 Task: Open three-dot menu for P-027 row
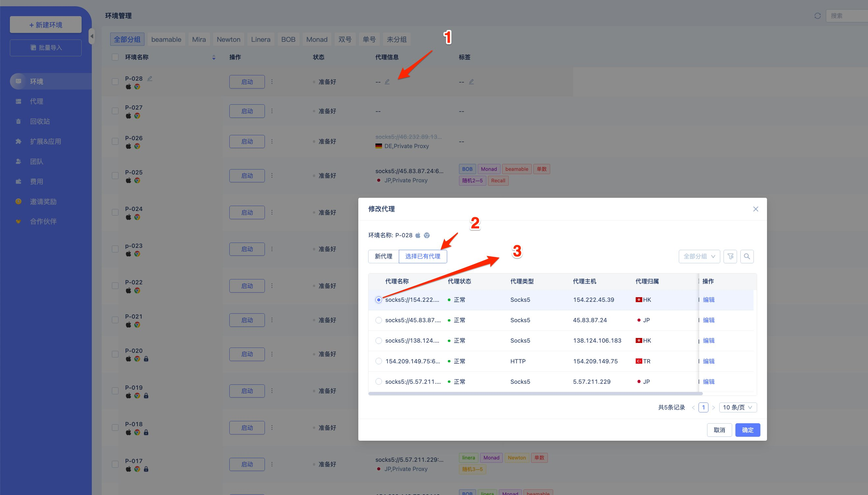[x=272, y=111]
